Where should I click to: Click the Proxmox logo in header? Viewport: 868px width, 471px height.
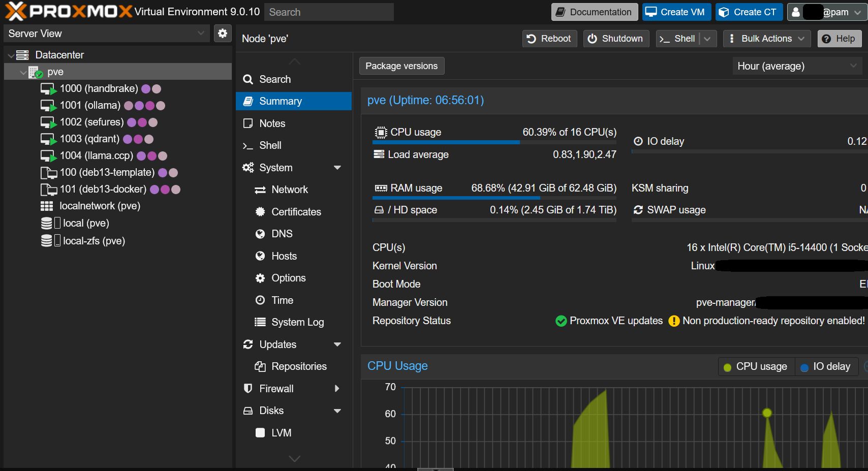click(x=69, y=11)
